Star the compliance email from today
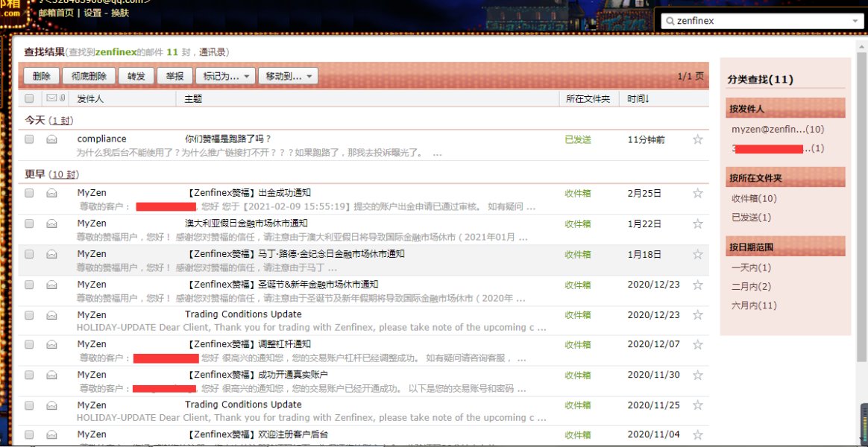Screen dimensions: 868x447 click(697, 139)
